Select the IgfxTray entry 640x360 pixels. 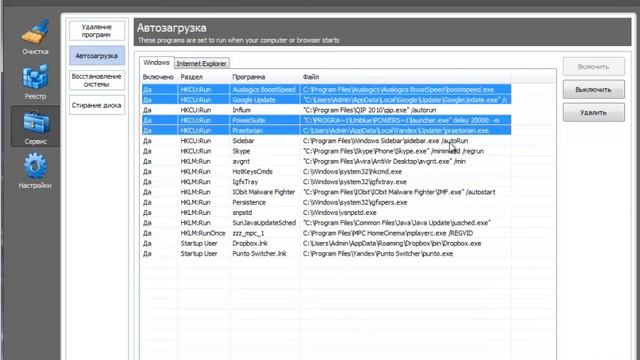tap(327, 182)
